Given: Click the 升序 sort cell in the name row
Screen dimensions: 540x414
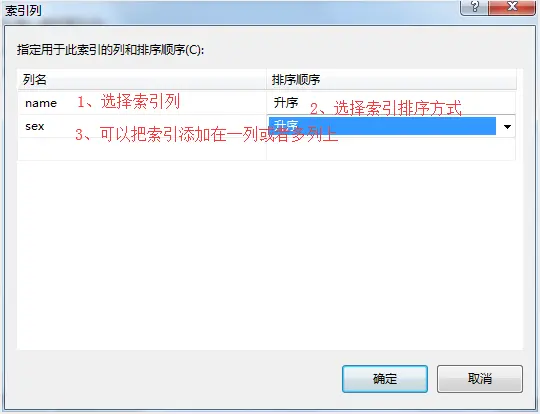Looking at the screenshot, I should (x=391, y=103).
